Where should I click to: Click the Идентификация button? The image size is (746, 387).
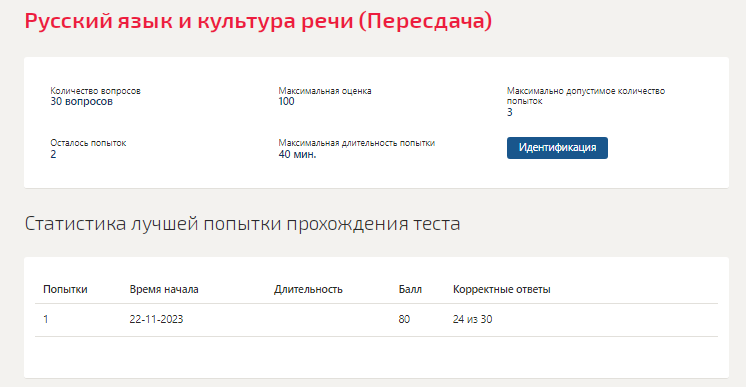coord(557,148)
